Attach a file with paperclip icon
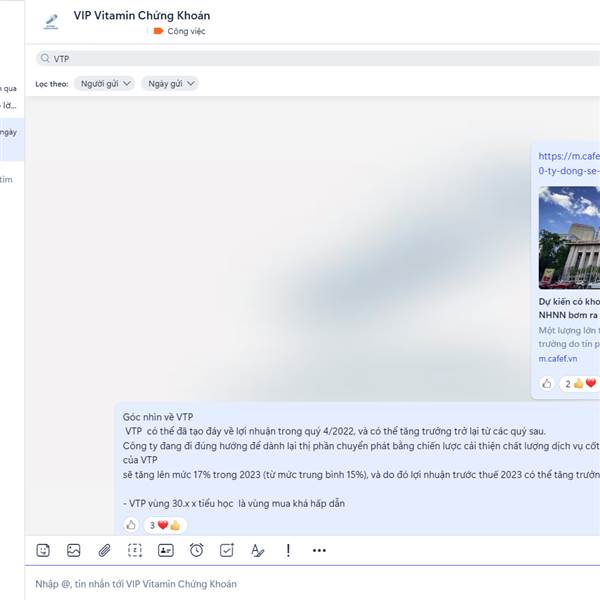 coord(104,550)
